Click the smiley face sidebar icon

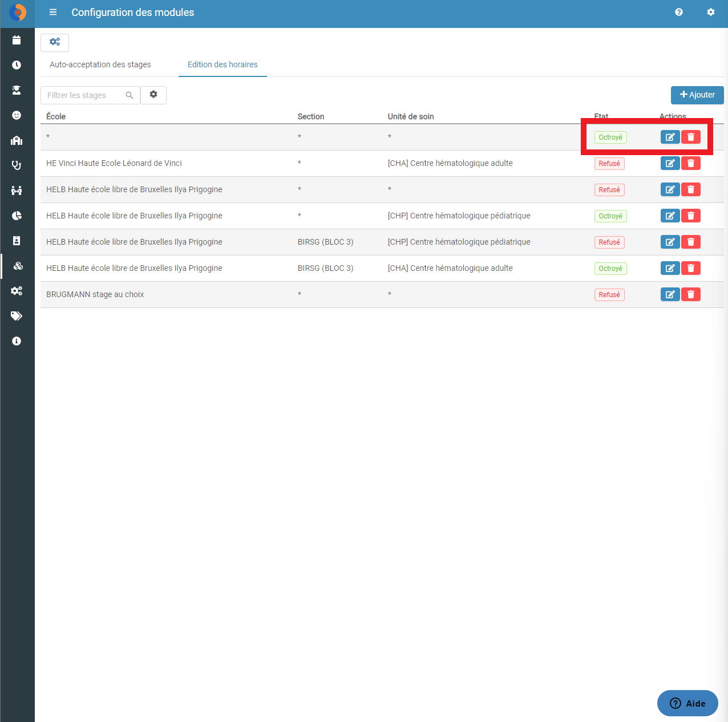coord(17,115)
